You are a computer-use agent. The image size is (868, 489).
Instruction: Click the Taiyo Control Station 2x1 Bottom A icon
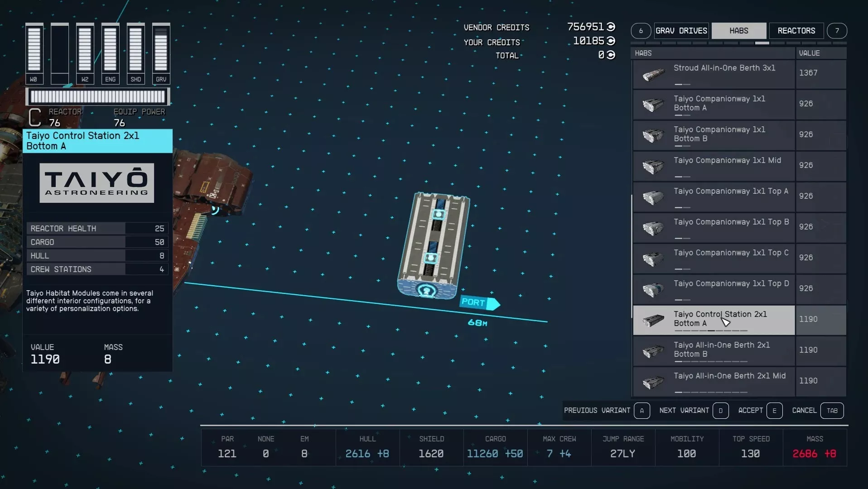click(653, 321)
